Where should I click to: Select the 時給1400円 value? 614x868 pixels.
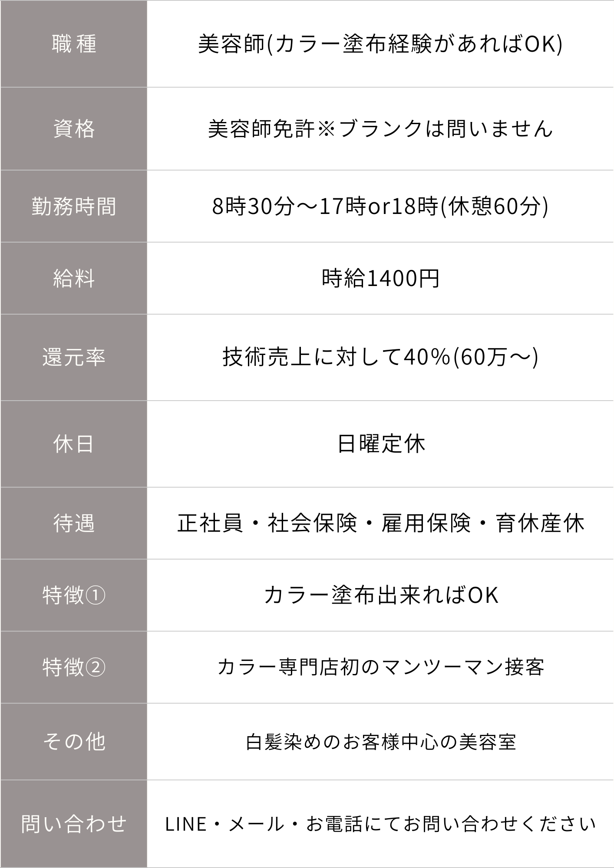tap(380, 278)
